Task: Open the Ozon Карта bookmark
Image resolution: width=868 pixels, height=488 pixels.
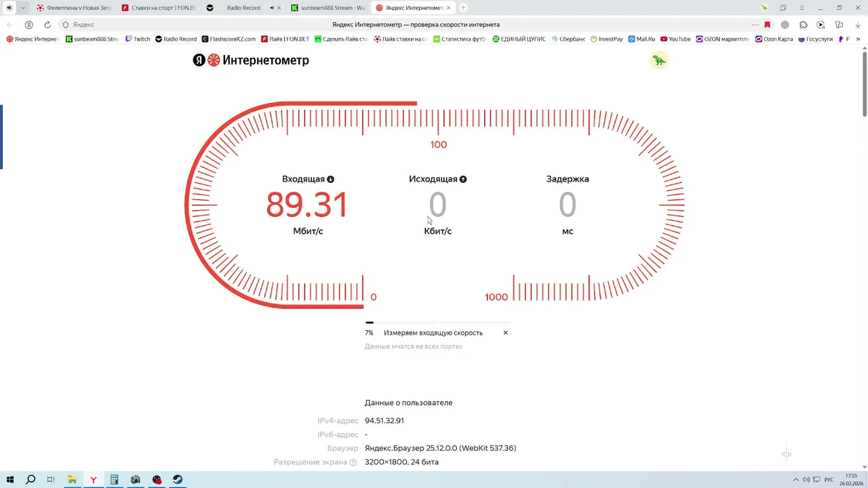Action: point(774,39)
